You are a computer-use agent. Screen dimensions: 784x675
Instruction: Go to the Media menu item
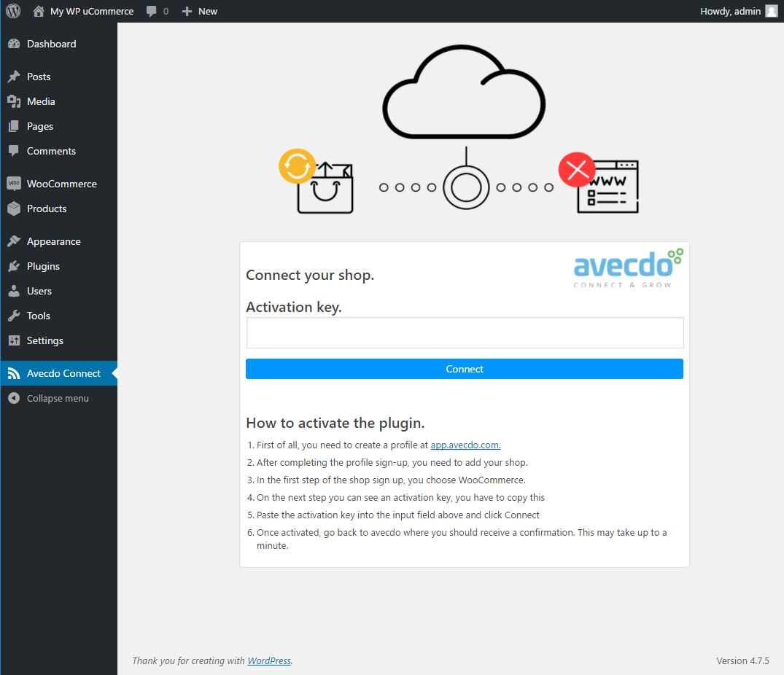pos(41,101)
